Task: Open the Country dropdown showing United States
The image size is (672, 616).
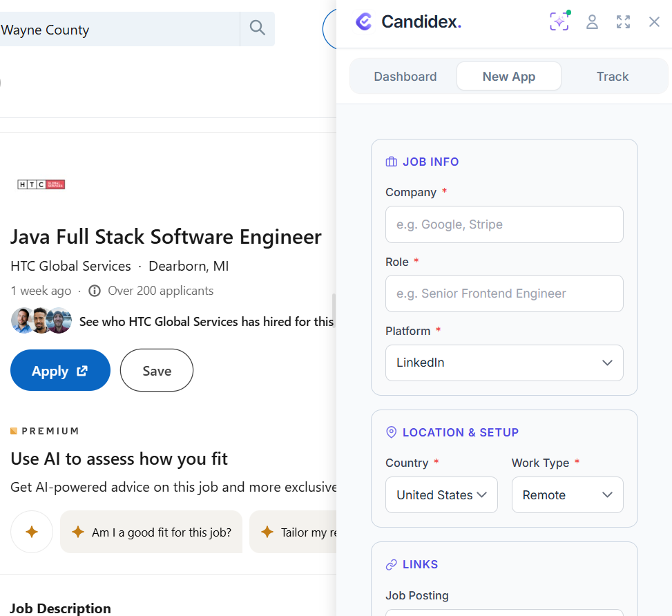Action: (x=441, y=494)
